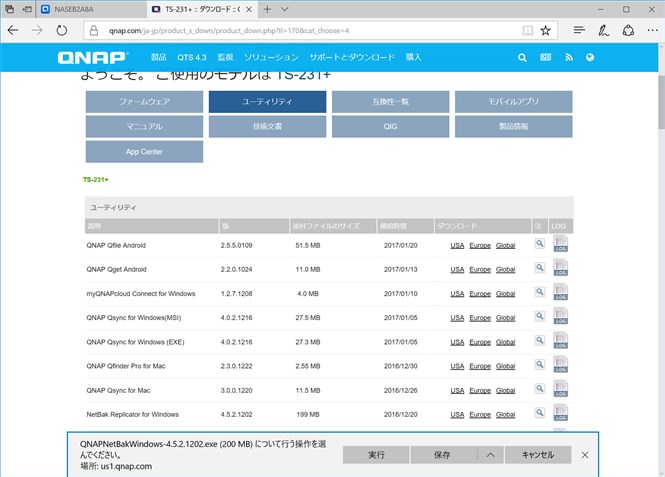The height and width of the screenshot is (477, 665).
Task: Select the マニュアル category button
Action: 144,126
